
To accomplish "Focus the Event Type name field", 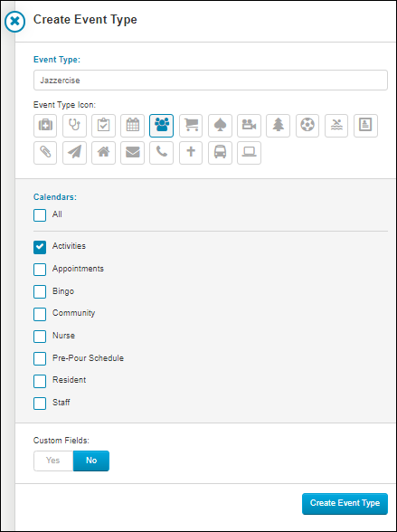I will (210, 80).
